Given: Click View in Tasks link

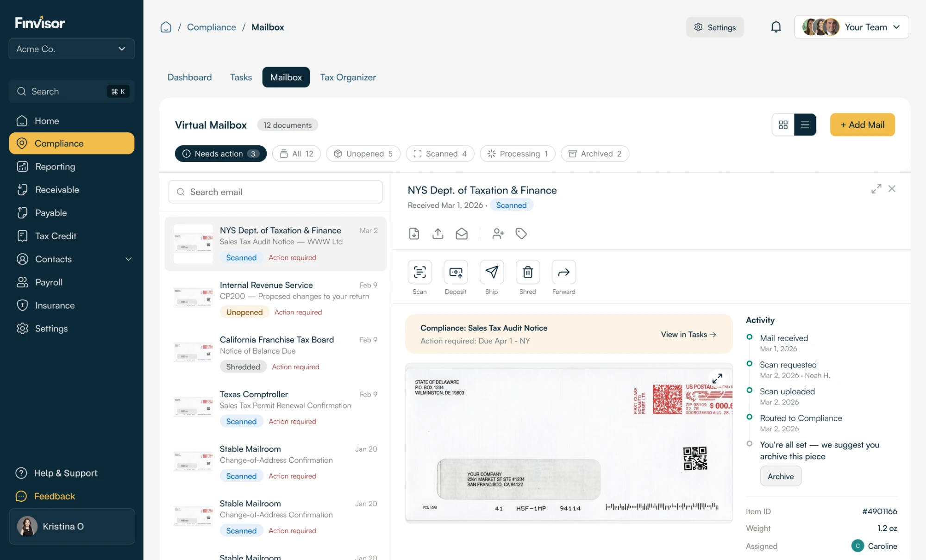Looking at the screenshot, I should [x=688, y=334].
